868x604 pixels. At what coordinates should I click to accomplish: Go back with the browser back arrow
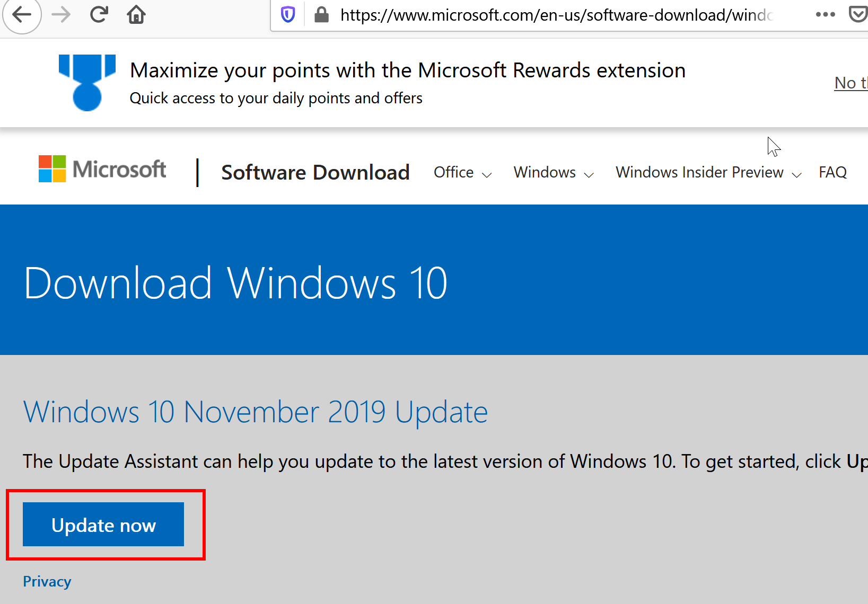pos(22,15)
